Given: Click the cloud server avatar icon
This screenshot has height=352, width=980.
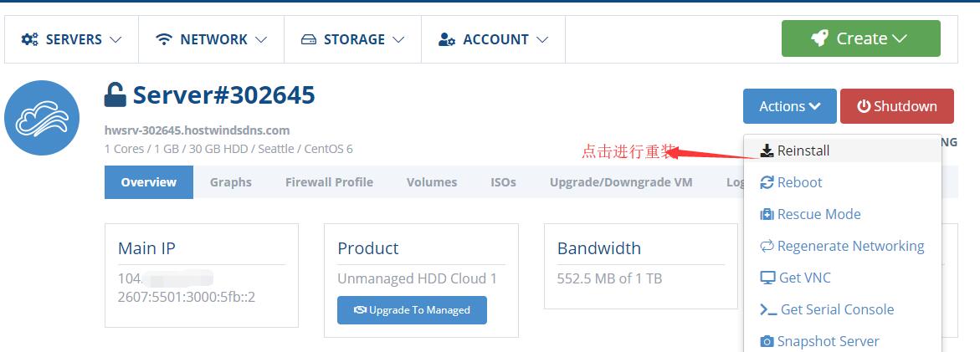Looking at the screenshot, I should coord(42,118).
